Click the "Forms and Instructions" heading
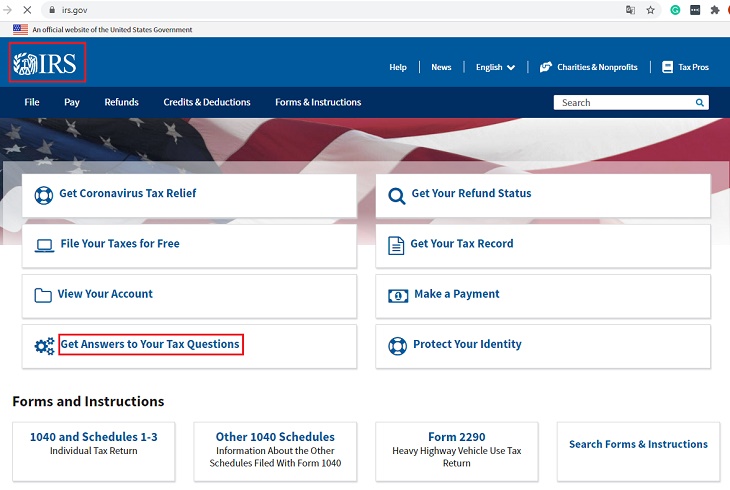The image size is (730, 490). [88, 402]
